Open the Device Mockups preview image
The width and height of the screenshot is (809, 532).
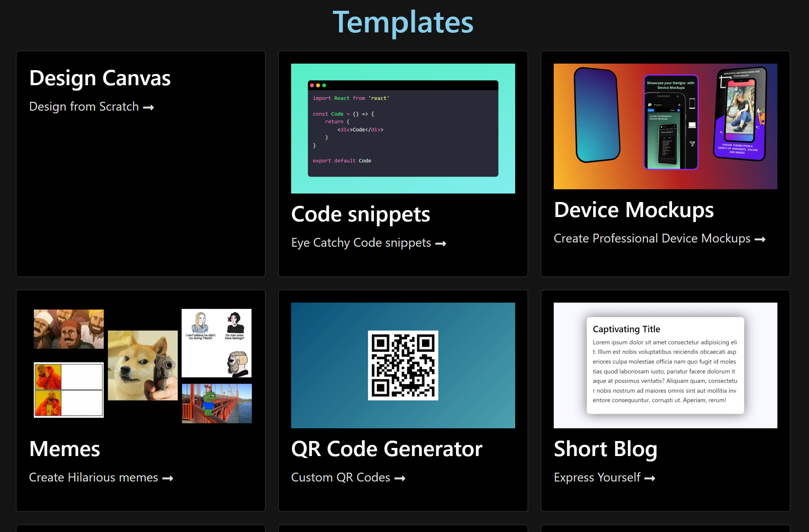(x=666, y=126)
